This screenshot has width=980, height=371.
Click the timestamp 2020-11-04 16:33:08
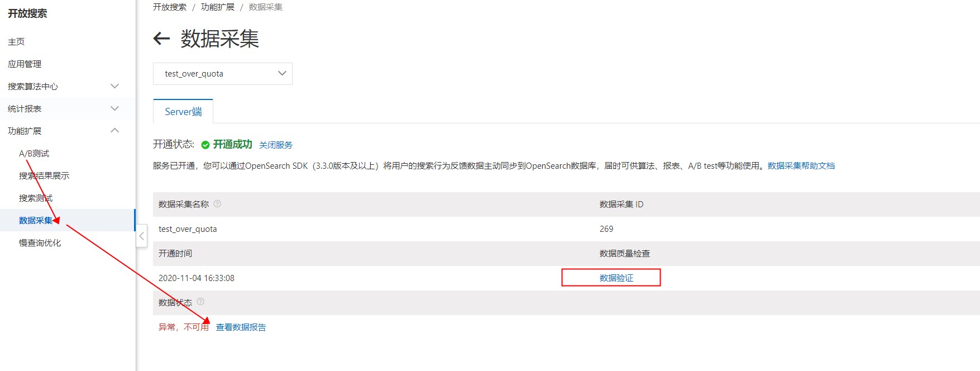pyautogui.click(x=197, y=278)
